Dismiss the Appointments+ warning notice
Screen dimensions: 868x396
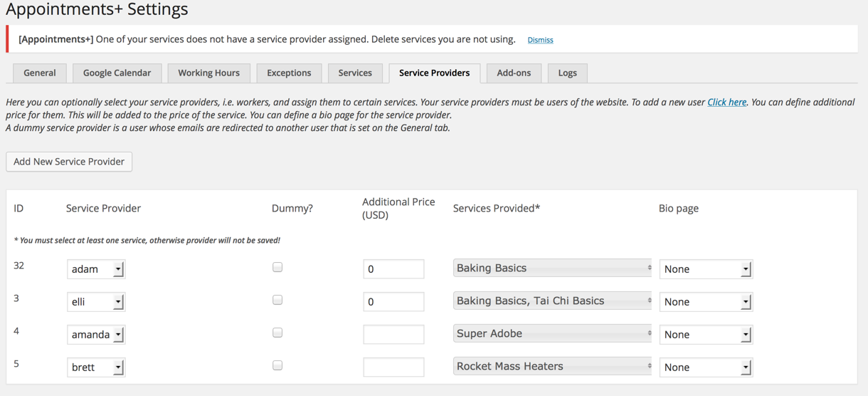pos(540,40)
